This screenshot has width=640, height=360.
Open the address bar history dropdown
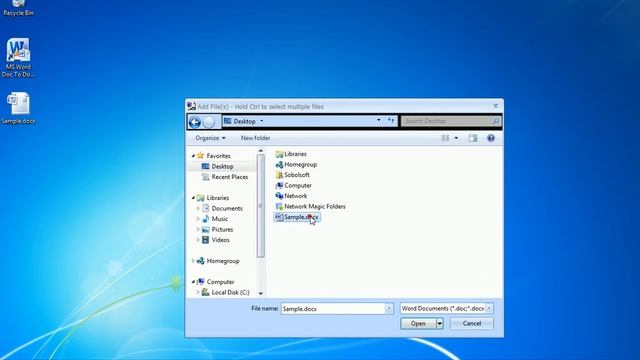point(378,120)
